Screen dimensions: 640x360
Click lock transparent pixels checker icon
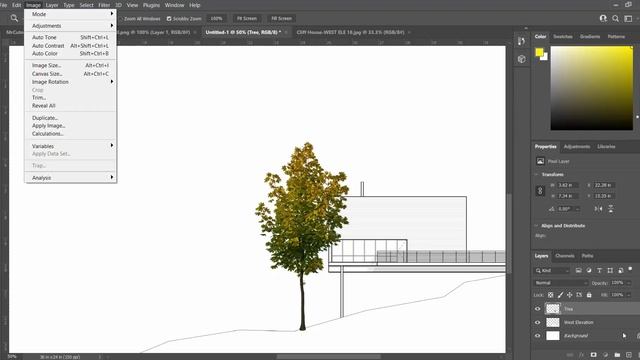pyautogui.click(x=551, y=295)
